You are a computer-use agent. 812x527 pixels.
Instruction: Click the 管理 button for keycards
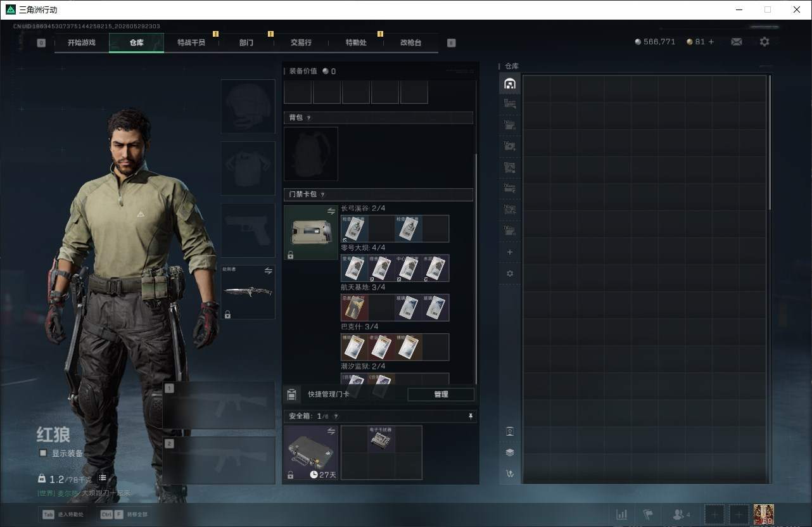pyautogui.click(x=441, y=394)
